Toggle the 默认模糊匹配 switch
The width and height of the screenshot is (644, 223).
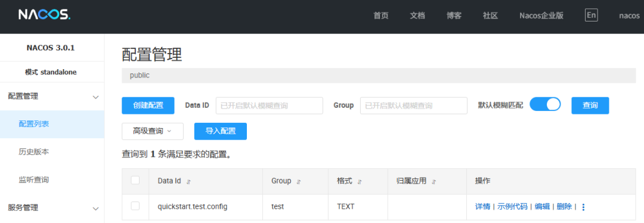pyautogui.click(x=545, y=105)
